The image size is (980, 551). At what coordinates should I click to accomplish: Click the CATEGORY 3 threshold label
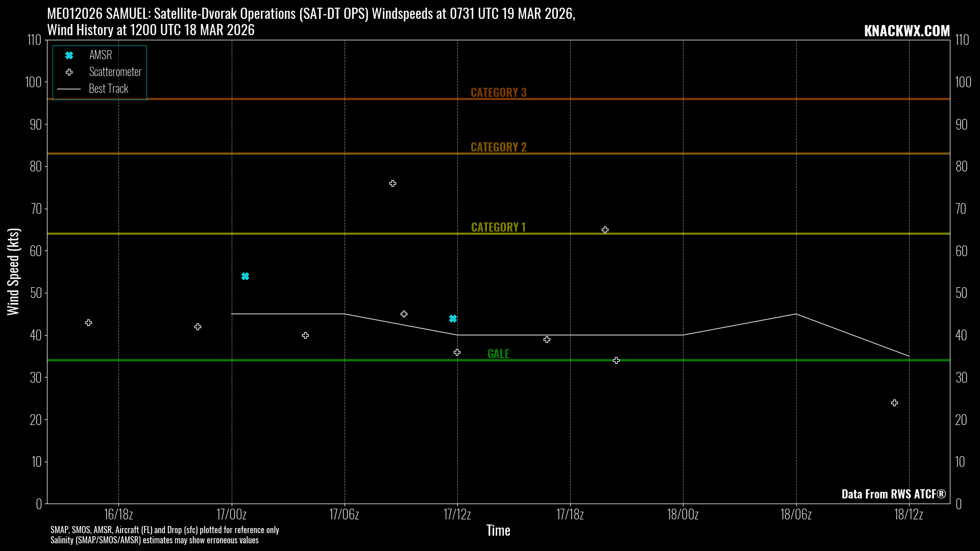coord(498,92)
